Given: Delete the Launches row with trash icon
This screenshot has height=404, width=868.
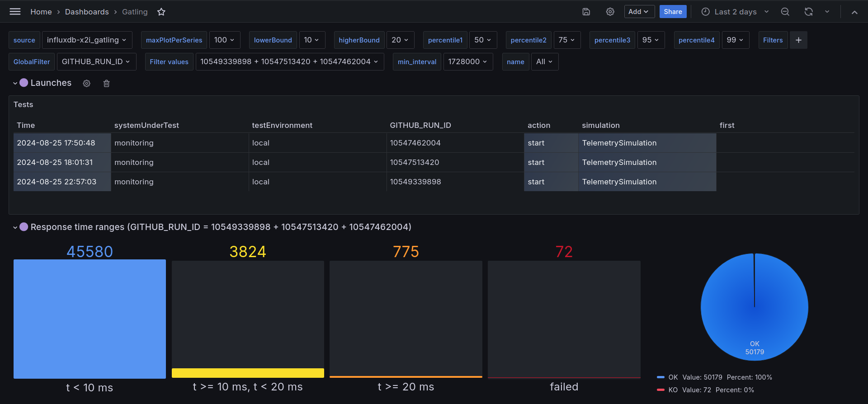Looking at the screenshot, I should click(x=107, y=84).
